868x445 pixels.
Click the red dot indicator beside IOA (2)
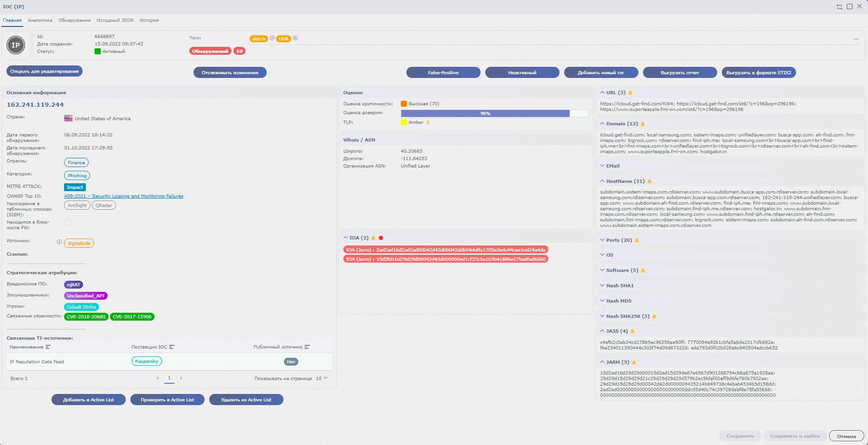tap(381, 238)
